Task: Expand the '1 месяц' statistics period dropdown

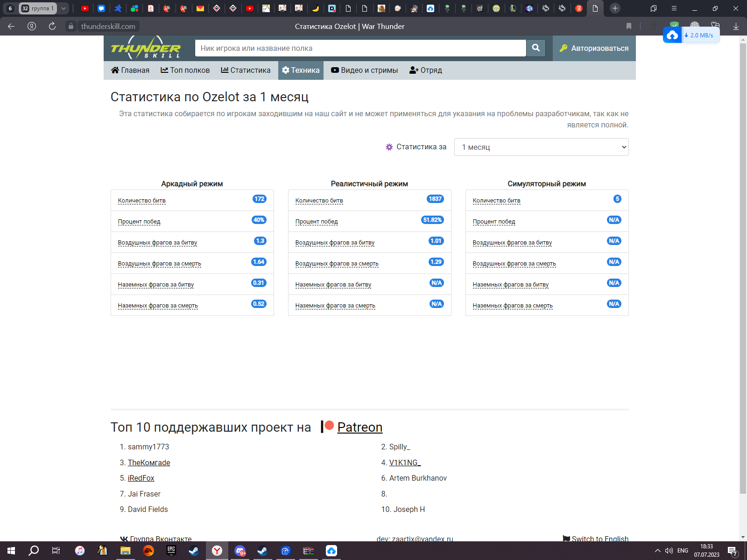Action: click(541, 147)
